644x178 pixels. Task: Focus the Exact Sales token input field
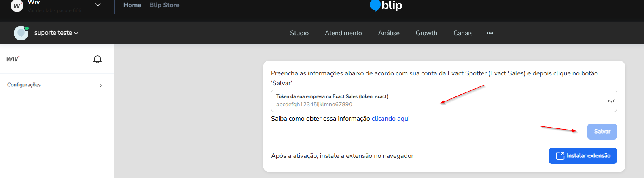click(x=444, y=101)
